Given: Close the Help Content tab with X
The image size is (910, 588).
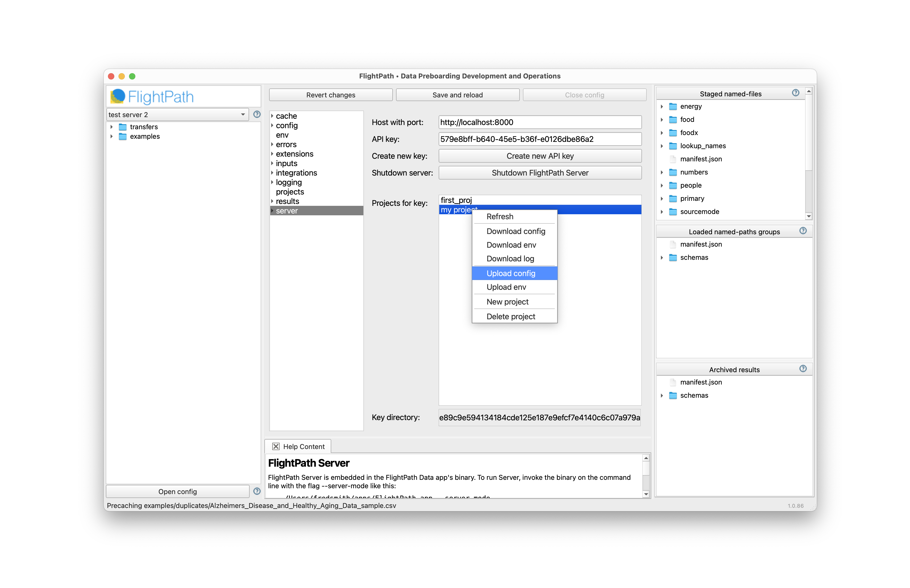Looking at the screenshot, I should (276, 446).
